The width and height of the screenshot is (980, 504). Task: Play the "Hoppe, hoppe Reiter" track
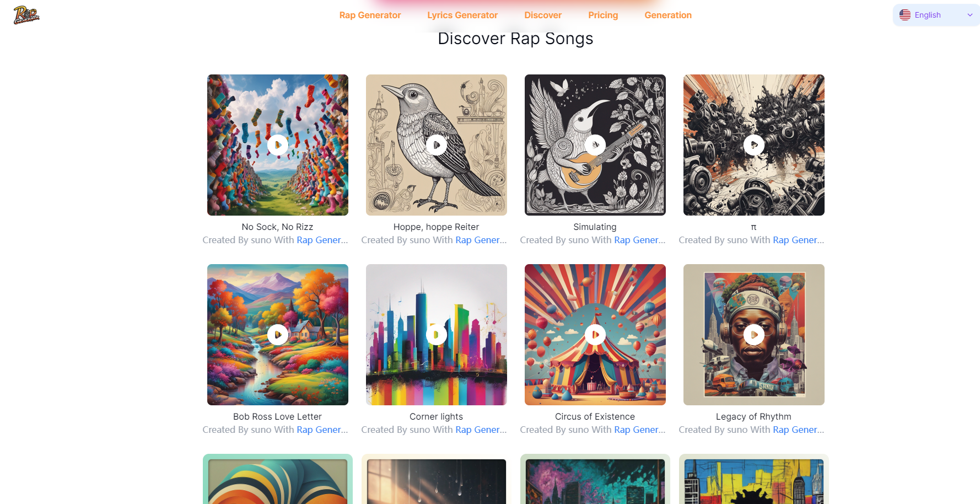tap(436, 144)
